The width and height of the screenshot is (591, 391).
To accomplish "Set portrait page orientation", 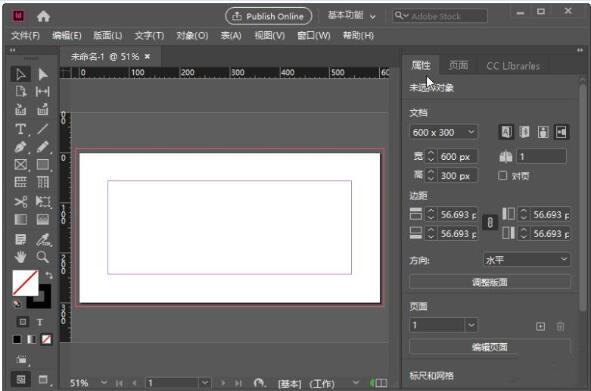I will [543, 132].
